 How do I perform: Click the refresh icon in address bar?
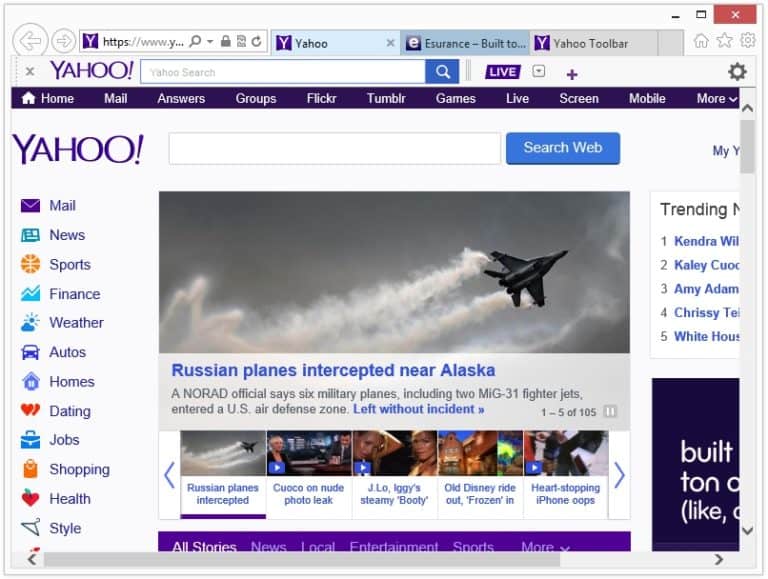[256, 42]
